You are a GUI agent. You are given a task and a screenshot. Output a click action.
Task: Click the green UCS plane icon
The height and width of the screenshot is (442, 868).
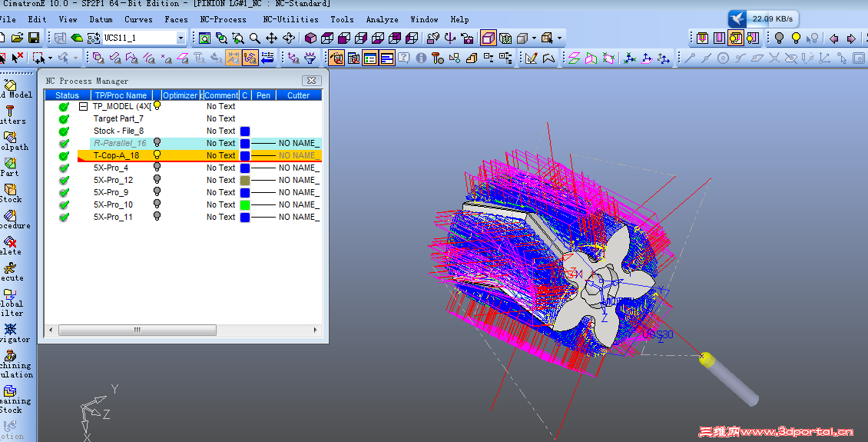77,38
